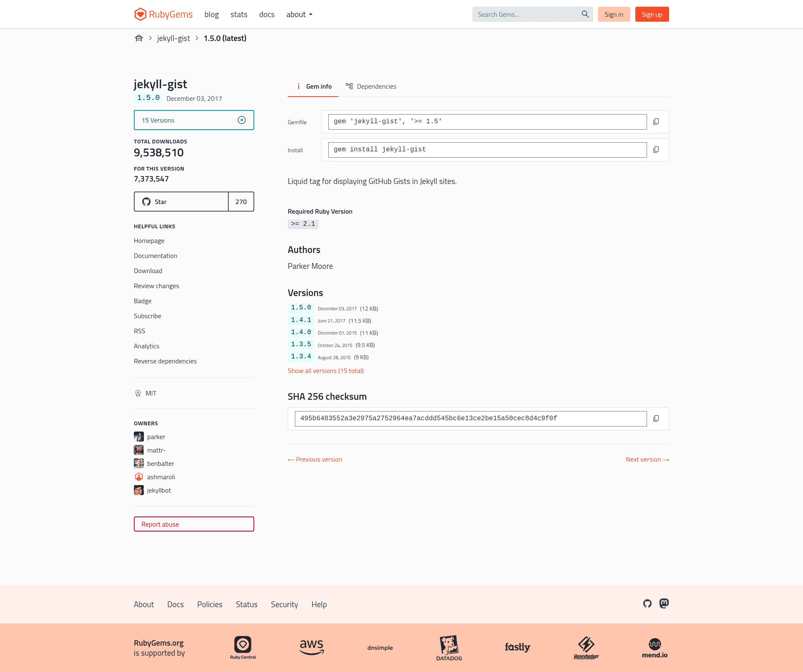The height and width of the screenshot is (672, 803).
Task: Open the 15 Versions button
Action: pos(194,120)
